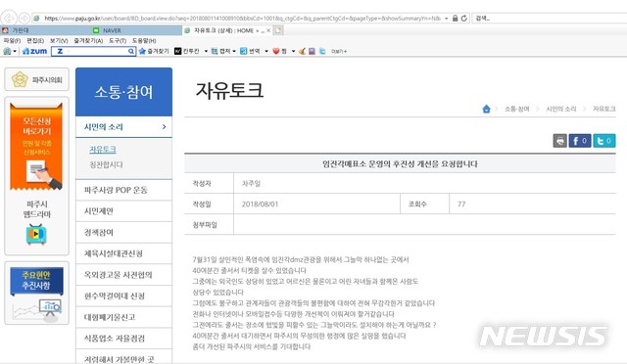The height and width of the screenshot is (364, 627).
Task: Select 칭찬합시다 in the side menu
Action: coord(106,164)
